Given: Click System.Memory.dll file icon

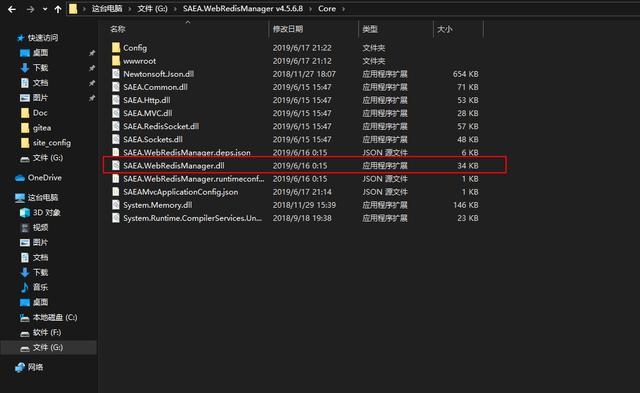Looking at the screenshot, I should [x=116, y=205].
